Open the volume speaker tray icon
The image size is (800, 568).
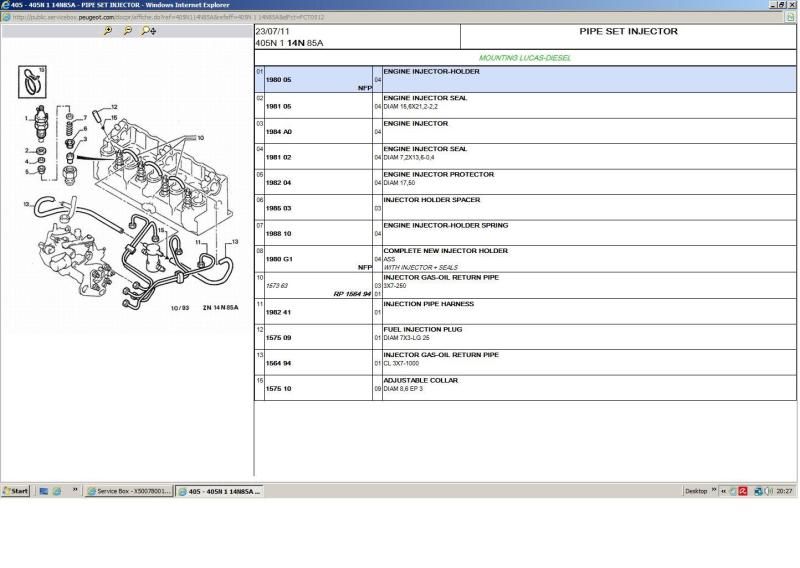pos(768,491)
